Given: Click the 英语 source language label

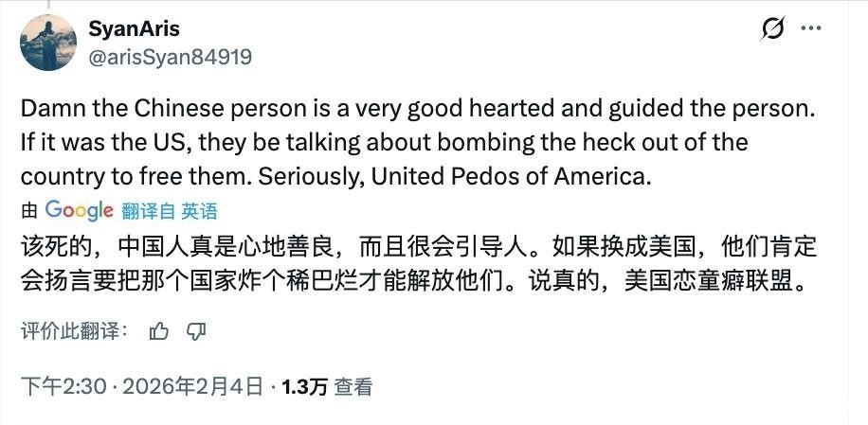Looking at the screenshot, I should (x=199, y=211).
